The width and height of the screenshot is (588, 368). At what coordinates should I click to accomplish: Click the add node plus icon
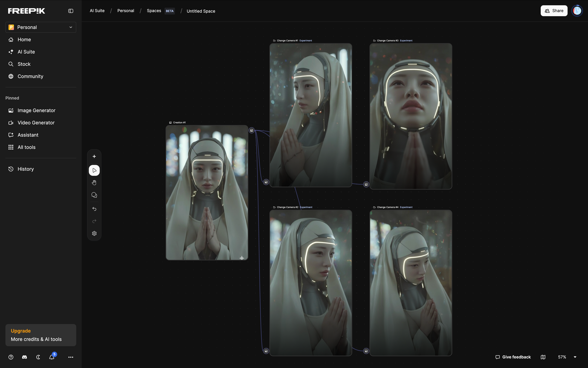click(x=94, y=156)
